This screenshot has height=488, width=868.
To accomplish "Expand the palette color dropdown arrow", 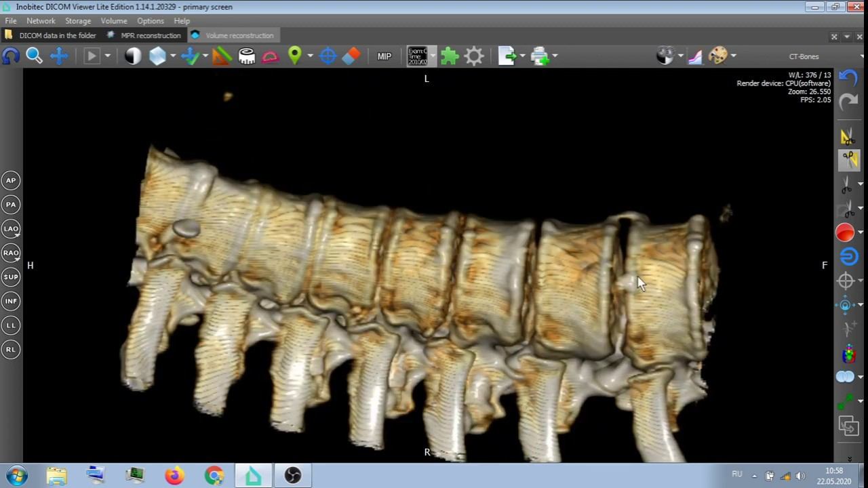I will click(733, 56).
